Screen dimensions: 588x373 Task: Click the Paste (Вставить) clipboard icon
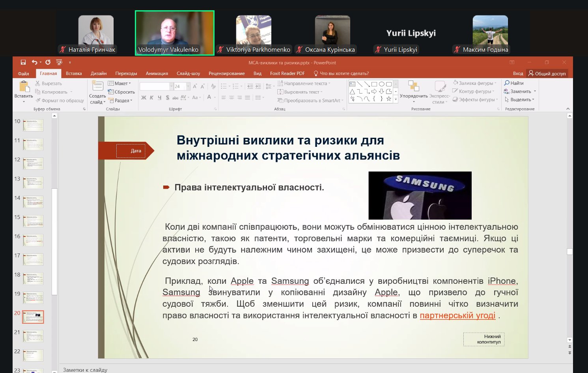[24, 87]
